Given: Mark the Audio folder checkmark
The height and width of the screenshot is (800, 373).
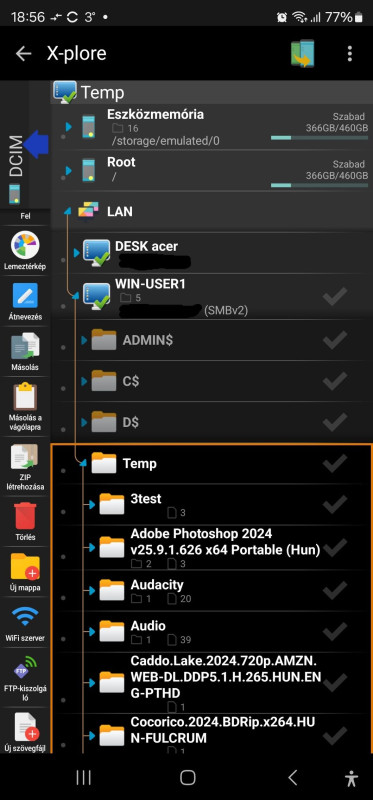Looking at the screenshot, I should [335, 631].
